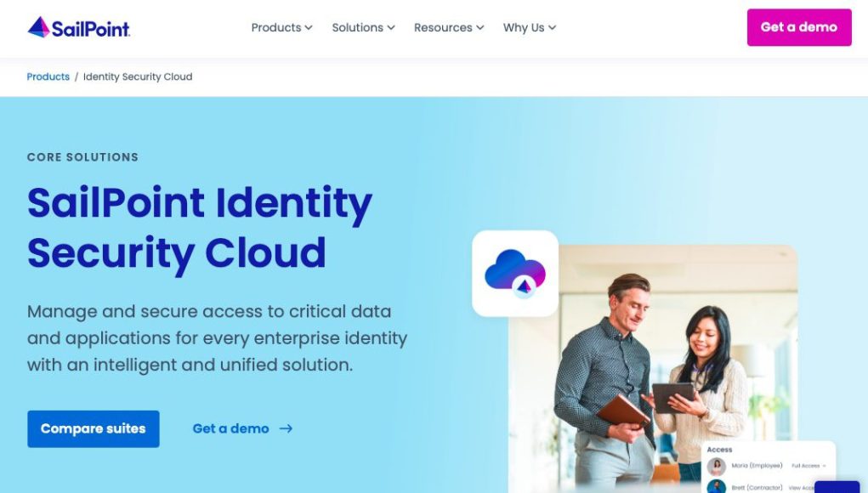Open the Products navigation menu

pyautogui.click(x=281, y=28)
